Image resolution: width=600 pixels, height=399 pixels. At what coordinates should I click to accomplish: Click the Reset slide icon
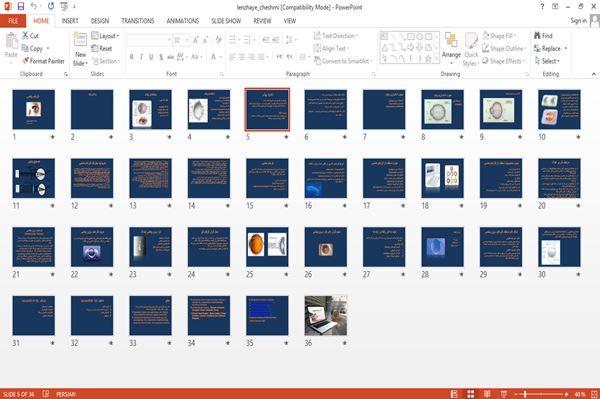coord(95,48)
